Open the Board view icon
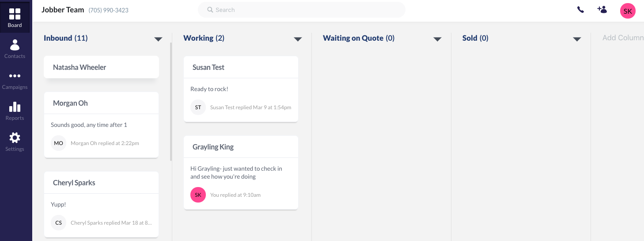The width and height of the screenshot is (644, 241). [x=15, y=18]
